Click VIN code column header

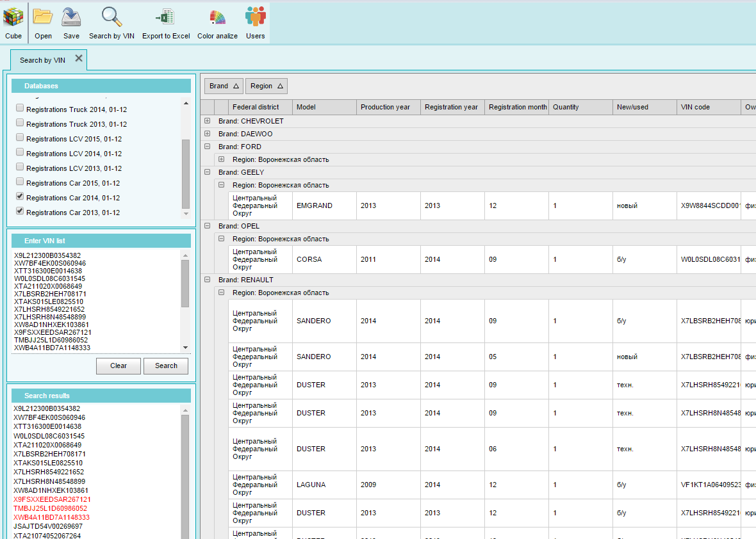tap(709, 107)
